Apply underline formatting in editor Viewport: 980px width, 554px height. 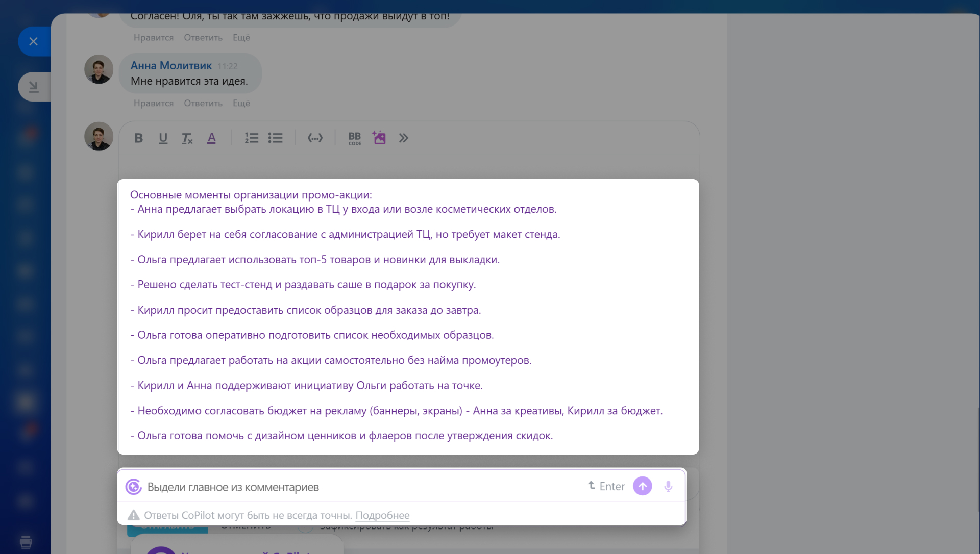coord(163,138)
